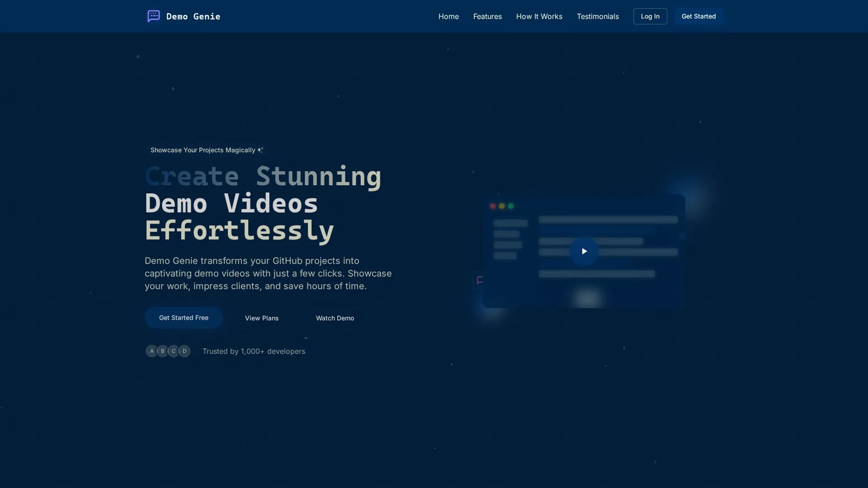Screen dimensions: 868x488
Task: Click the Watch Demo button
Action: tap(335, 318)
